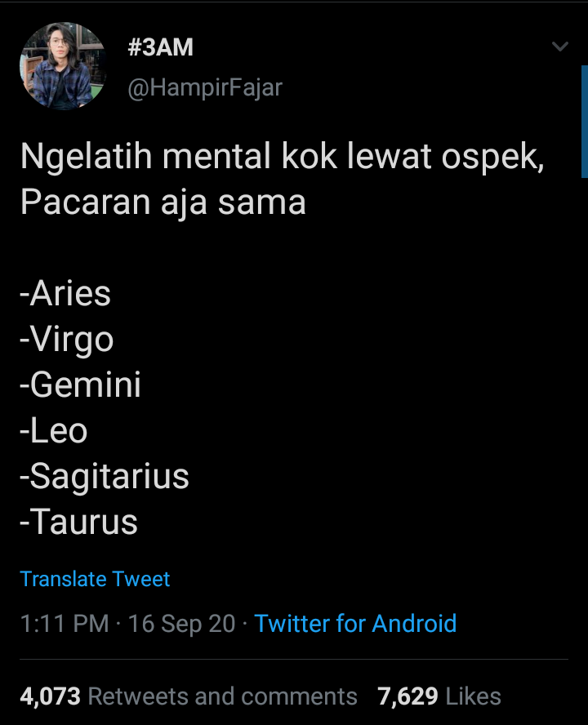Click the word "Likes" beside 7,629
The height and width of the screenshot is (725, 588).
pyautogui.click(x=474, y=696)
